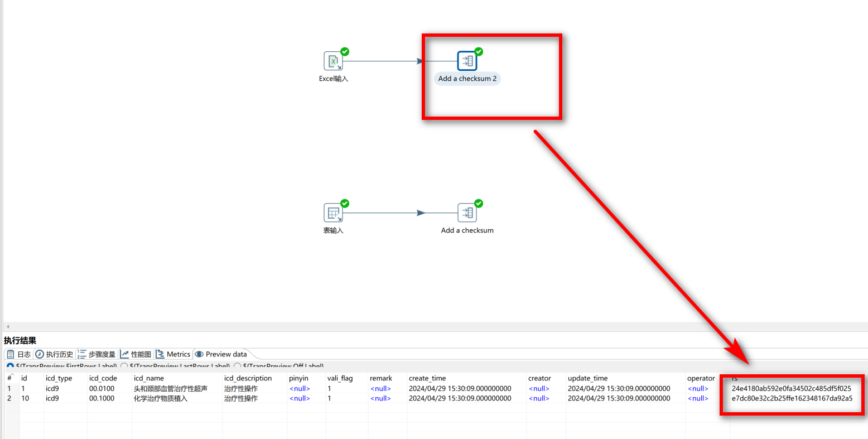Open the Add a checksum 2 step
The height and width of the screenshot is (439, 868).
[x=467, y=60]
